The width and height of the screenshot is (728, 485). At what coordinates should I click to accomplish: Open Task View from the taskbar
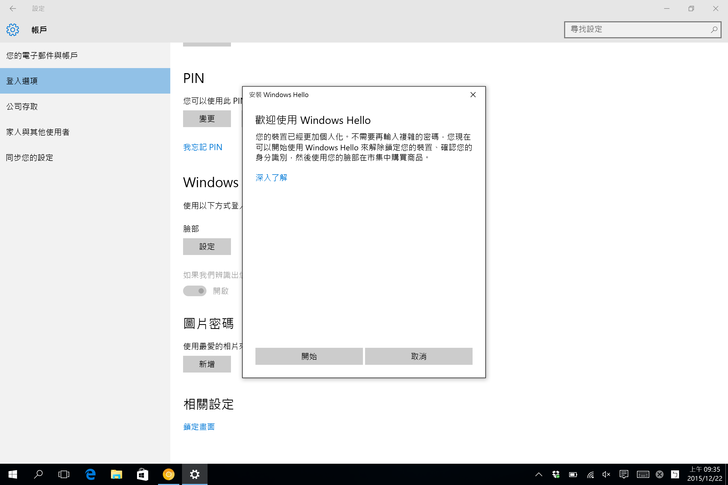pyautogui.click(x=64, y=474)
